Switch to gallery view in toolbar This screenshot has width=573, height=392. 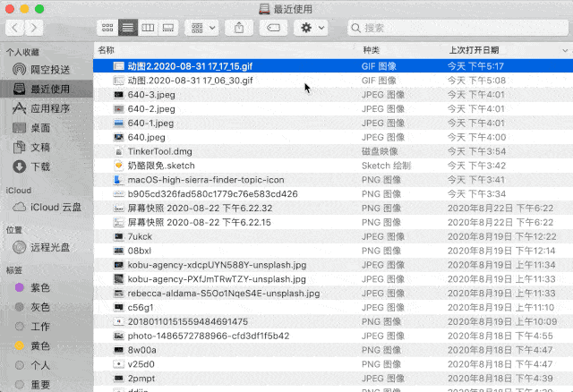pos(168,28)
